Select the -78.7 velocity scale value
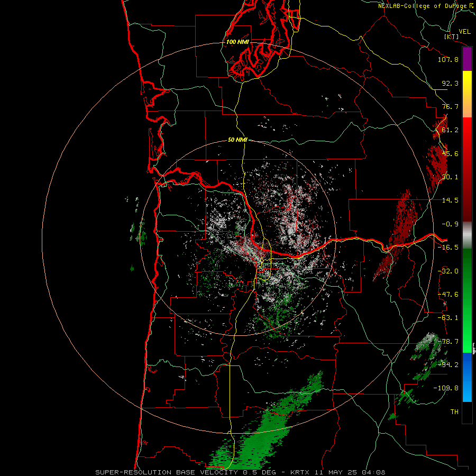Viewport: 476px width, 476px height. [x=448, y=342]
